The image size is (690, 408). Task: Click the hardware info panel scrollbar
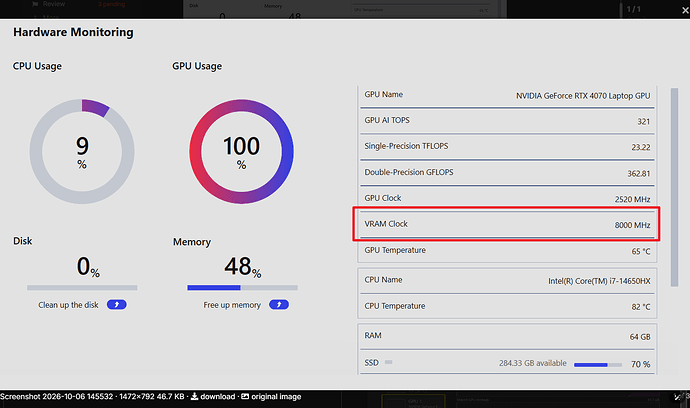[x=674, y=187]
